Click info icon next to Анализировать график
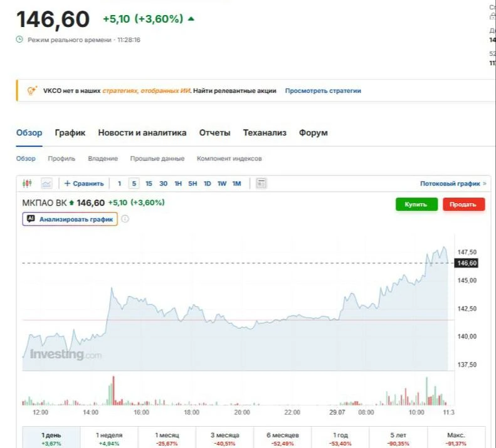 (x=125, y=219)
